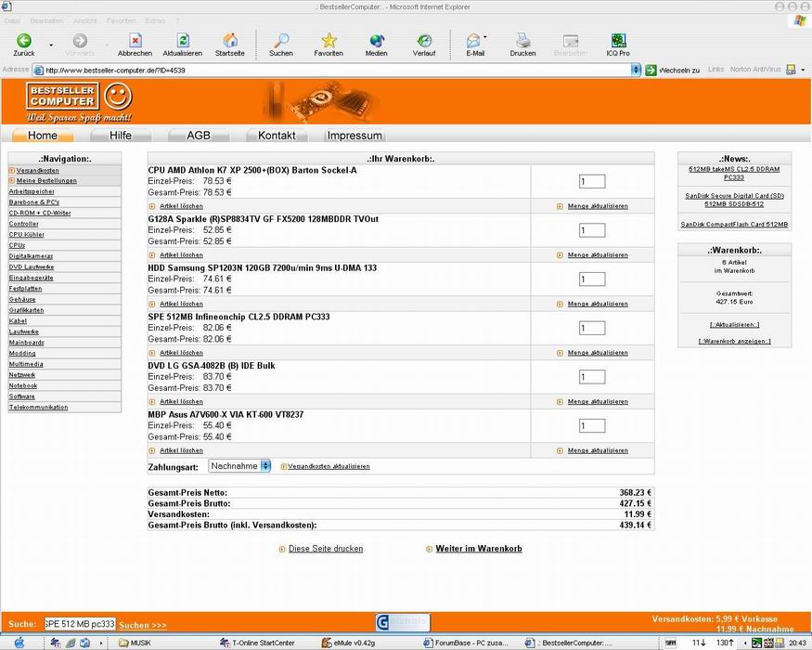Update quantity for Sparkle FX5200 card
Image resolution: width=812 pixels, height=650 pixels.
point(598,255)
